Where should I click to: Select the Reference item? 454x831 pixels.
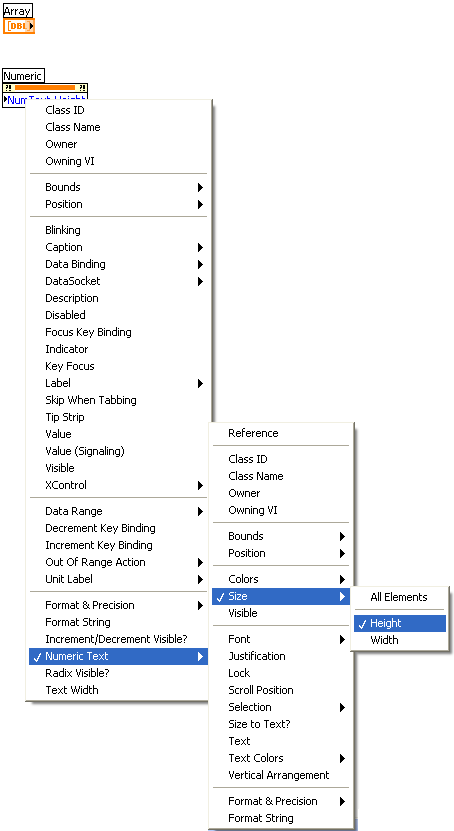coord(253,433)
